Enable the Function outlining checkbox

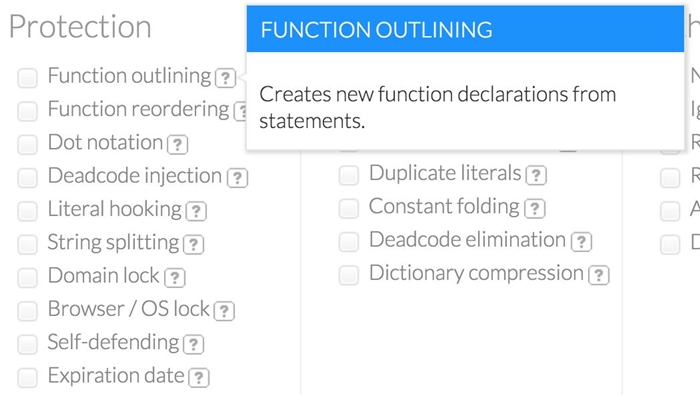click(x=28, y=77)
